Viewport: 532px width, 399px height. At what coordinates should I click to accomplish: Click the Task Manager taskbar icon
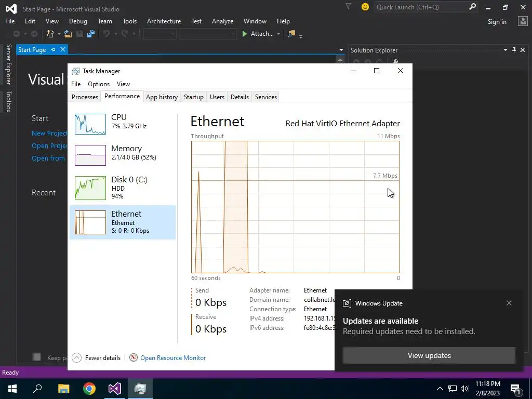[140, 389]
